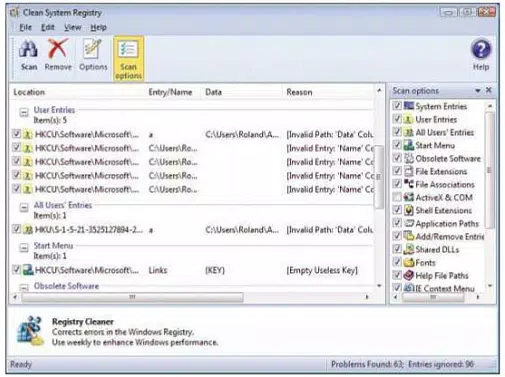Click the Add/Remove Entries icon
The height and width of the screenshot is (377, 505).
(x=409, y=236)
